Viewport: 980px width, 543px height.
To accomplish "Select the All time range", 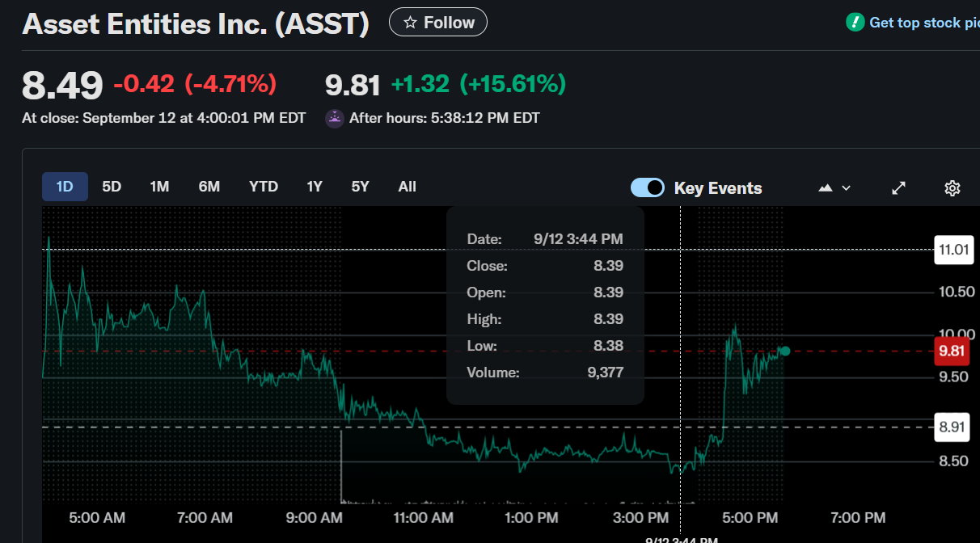I will point(408,187).
